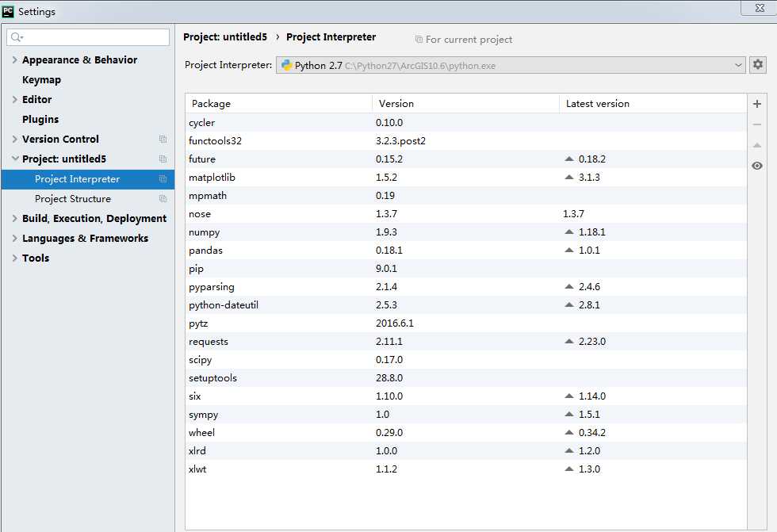The height and width of the screenshot is (532, 777).
Task: Select the pandas package row
Action: point(466,251)
